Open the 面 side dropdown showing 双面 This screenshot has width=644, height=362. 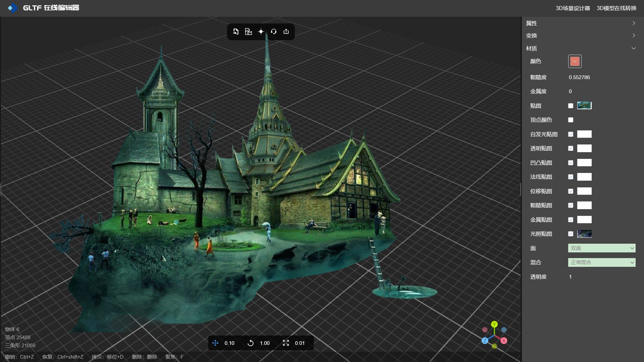click(602, 248)
